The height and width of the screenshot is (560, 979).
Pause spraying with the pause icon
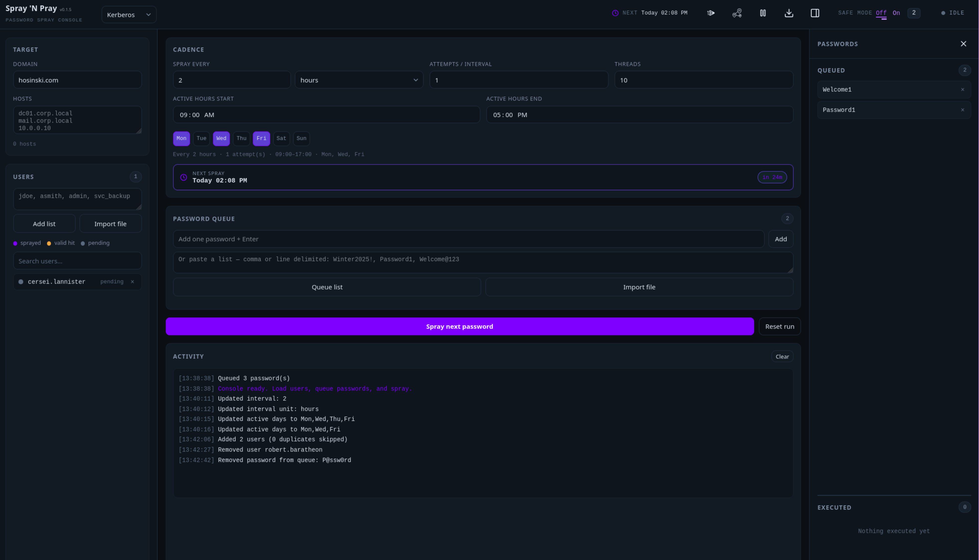(x=763, y=13)
